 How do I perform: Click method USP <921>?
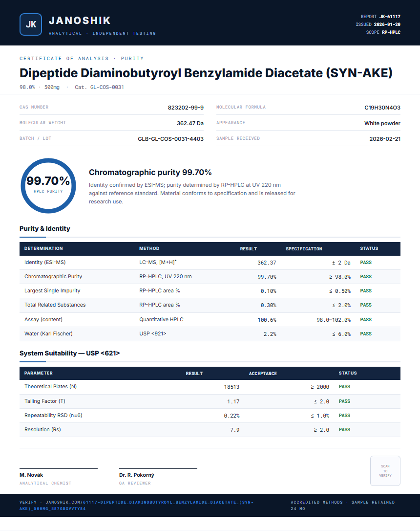point(152,333)
